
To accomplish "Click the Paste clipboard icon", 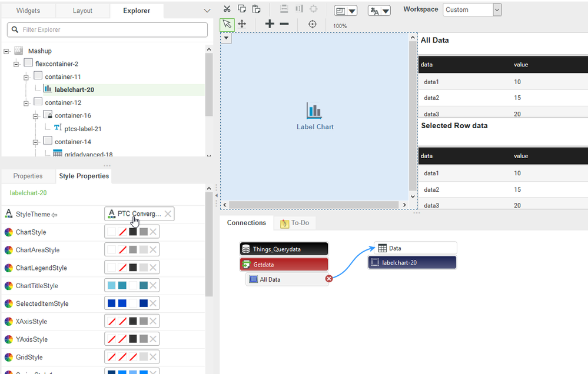I will click(x=256, y=9).
